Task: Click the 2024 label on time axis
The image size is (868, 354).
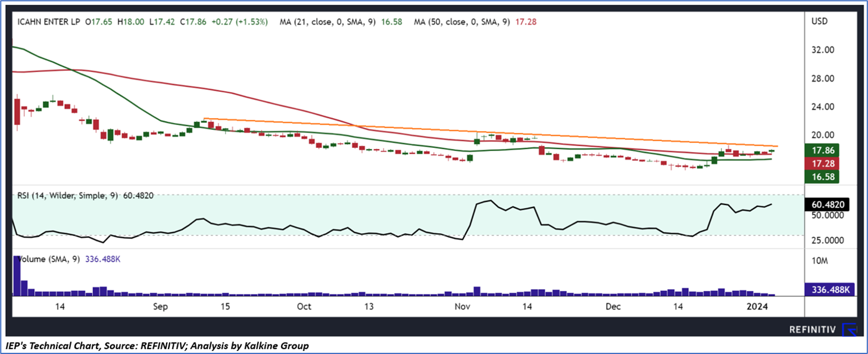Action: tap(757, 306)
